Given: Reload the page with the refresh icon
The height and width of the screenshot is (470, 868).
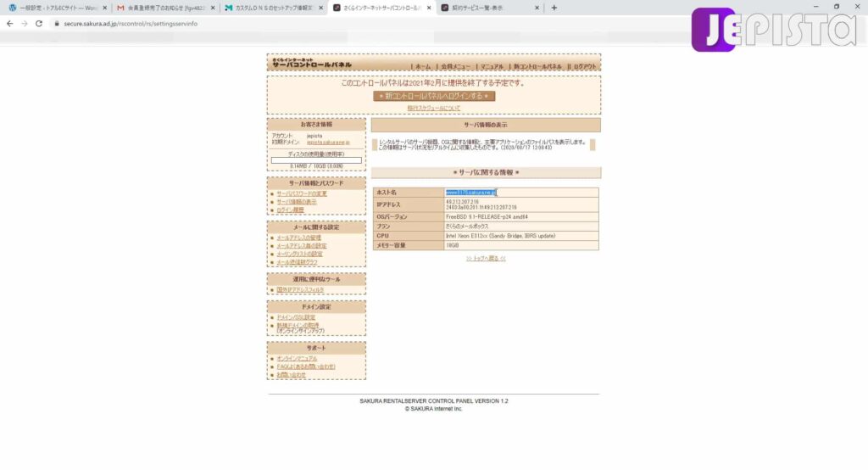Looking at the screenshot, I should [39, 24].
